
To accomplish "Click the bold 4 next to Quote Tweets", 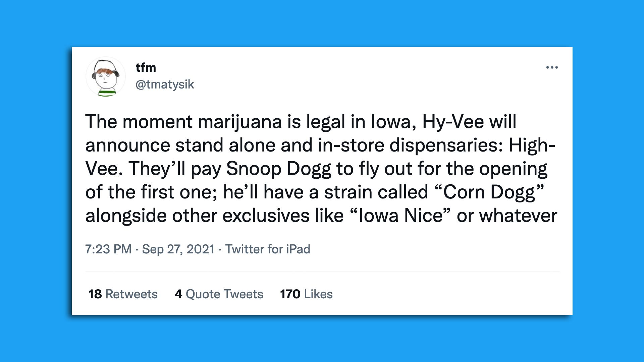I will click(x=179, y=294).
